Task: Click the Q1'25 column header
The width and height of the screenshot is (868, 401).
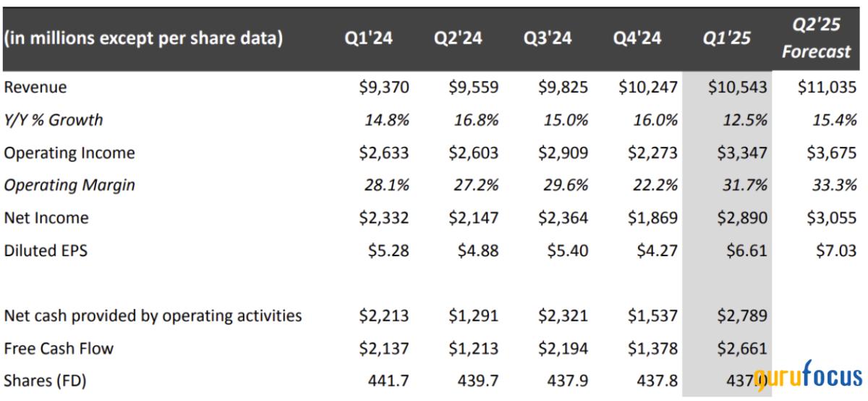Action: (727, 38)
